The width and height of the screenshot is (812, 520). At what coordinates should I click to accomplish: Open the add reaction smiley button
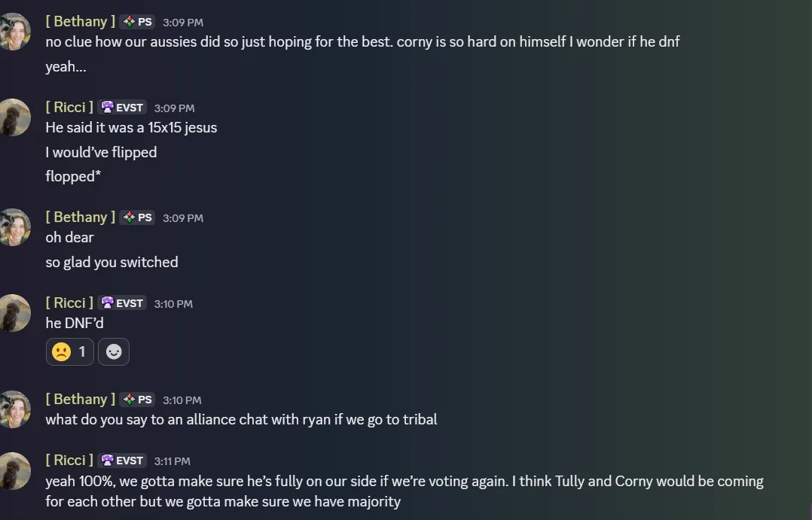click(x=114, y=352)
